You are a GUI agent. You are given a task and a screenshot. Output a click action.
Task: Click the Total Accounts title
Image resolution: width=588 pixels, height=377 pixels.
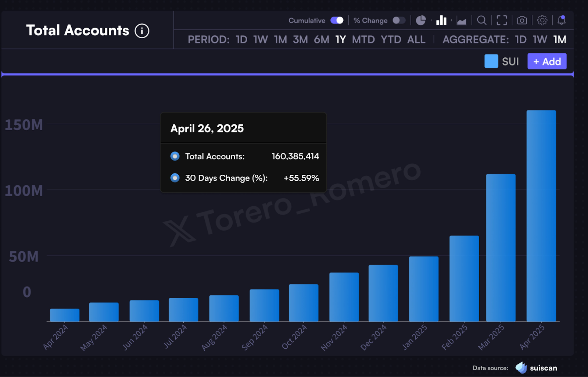coord(78,31)
